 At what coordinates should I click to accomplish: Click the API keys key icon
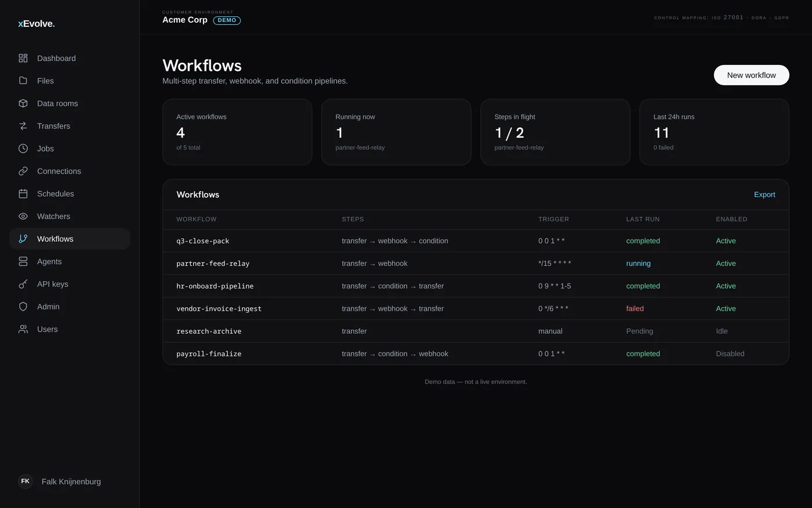click(x=23, y=284)
